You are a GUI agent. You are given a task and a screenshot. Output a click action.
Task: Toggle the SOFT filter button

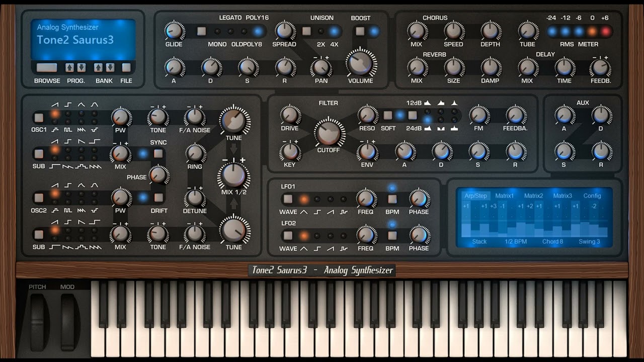pyautogui.click(x=388, y=115)
